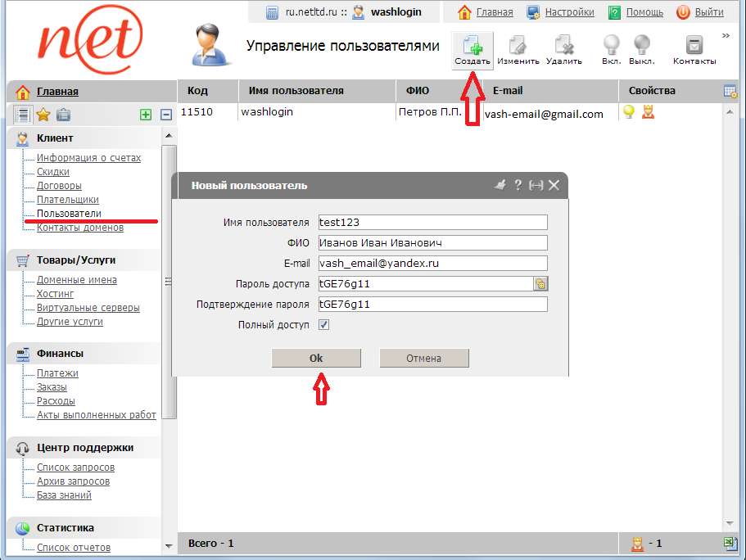The image size is (746, 560).
Task: Click the Выкл. light bulb icon
Action: click(x=641, y=47)
